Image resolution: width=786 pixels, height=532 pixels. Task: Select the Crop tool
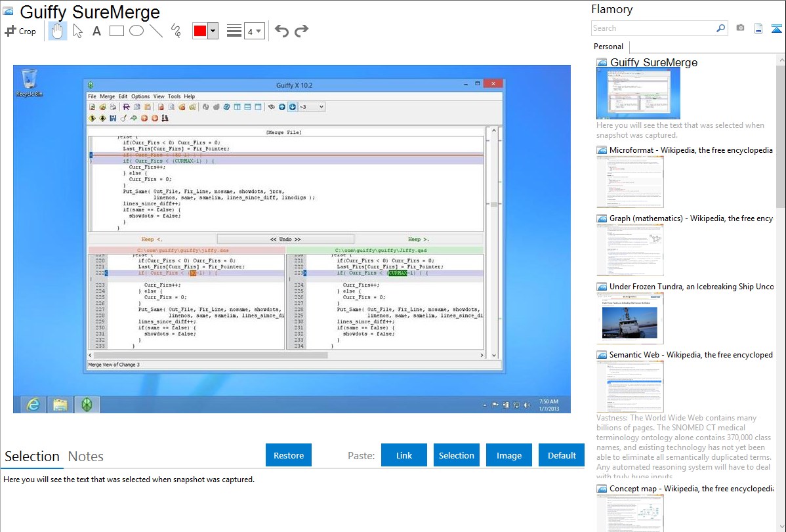click(x=20, y=31)
